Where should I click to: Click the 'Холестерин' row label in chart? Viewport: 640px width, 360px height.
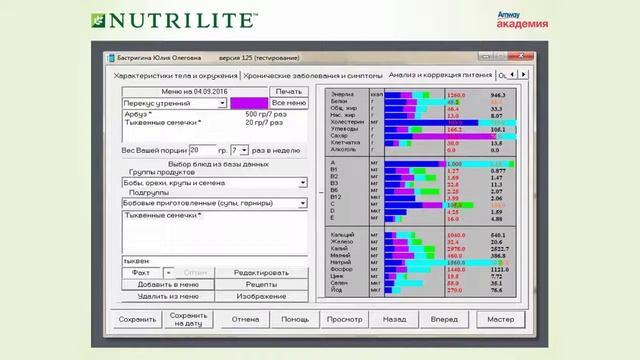(347, 122)
